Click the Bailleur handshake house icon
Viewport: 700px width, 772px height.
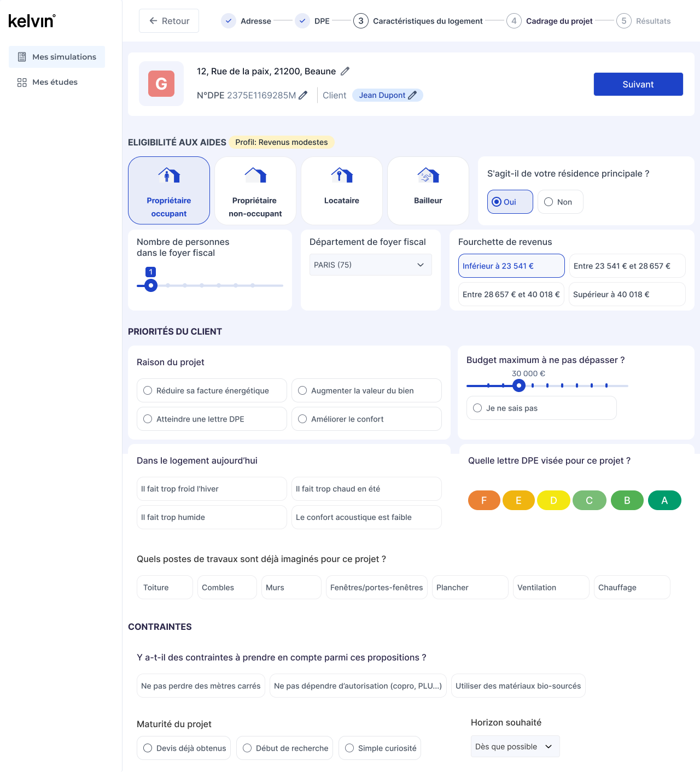[x=428, y=175]
